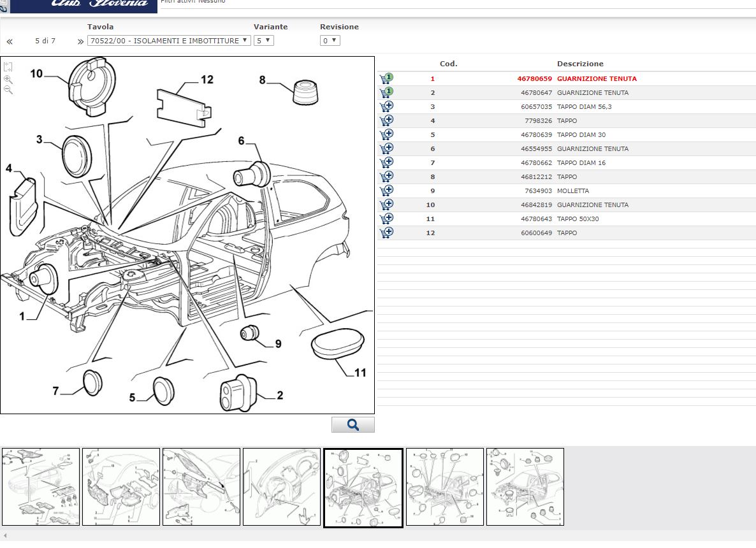
Task: Add TAPPO 50X30 to cart
Action: (x=386, y=219)
